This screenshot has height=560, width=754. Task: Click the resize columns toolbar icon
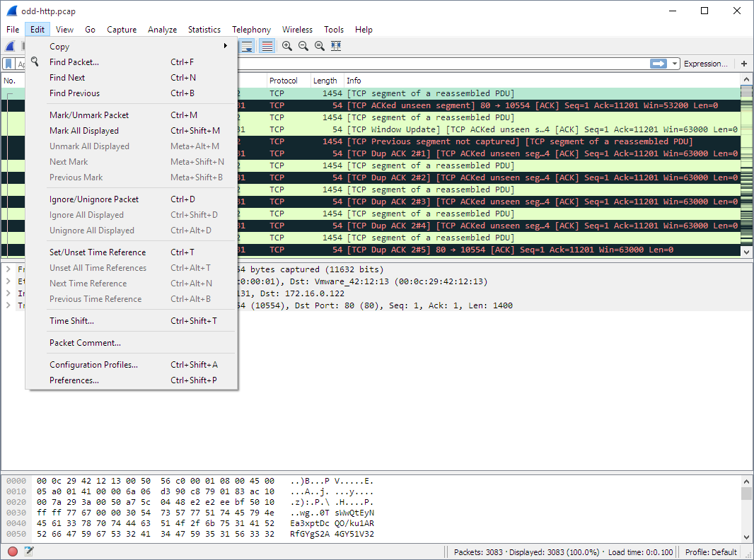pyautogui.click(x=336, y=46)
